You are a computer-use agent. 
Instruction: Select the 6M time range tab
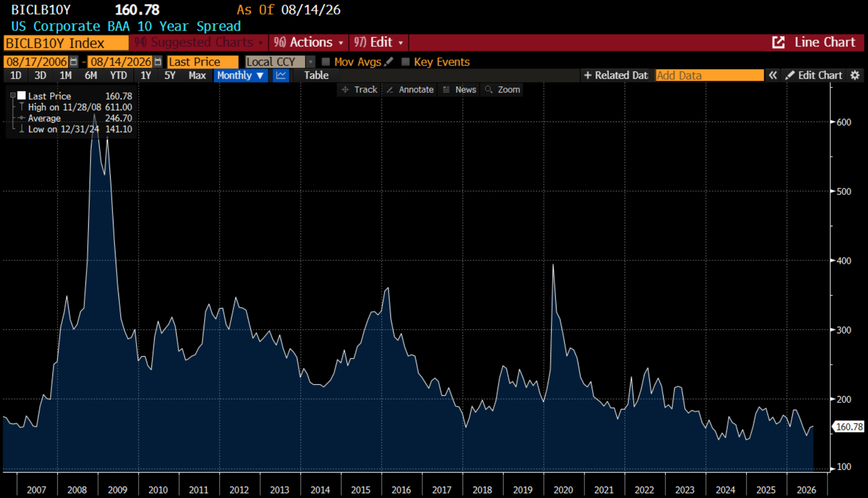pos(91,75)
